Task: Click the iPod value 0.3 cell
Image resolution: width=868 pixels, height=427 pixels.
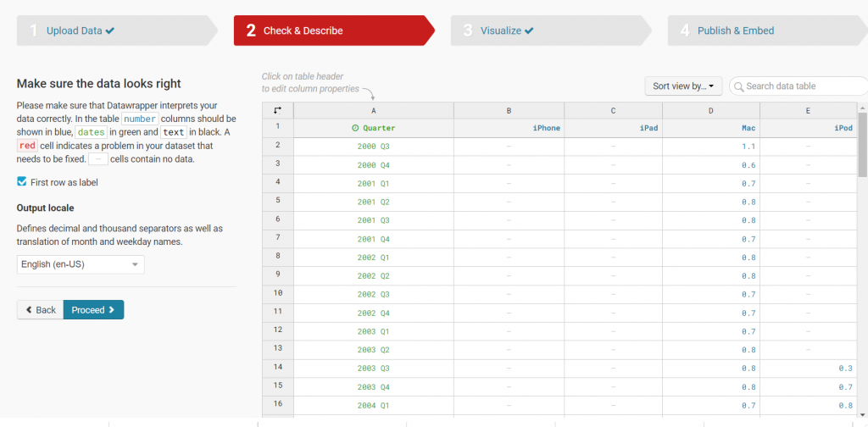Action: point(808,369)
